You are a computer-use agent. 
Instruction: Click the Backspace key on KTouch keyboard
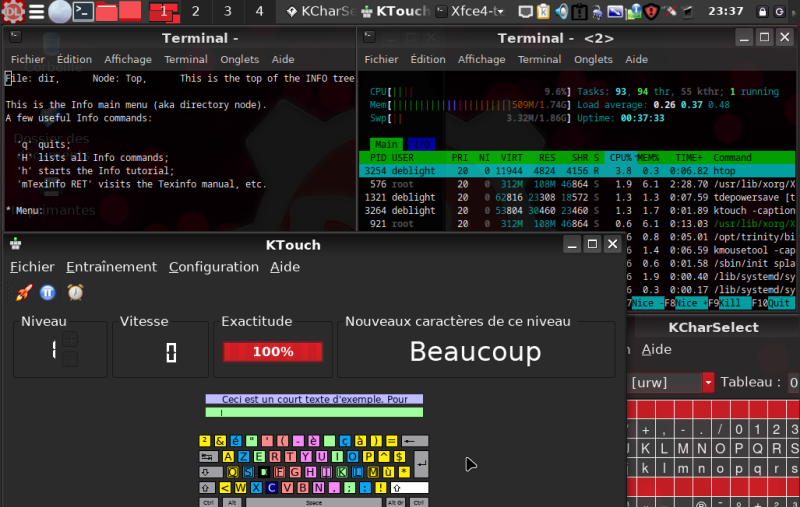coord(415,441)
